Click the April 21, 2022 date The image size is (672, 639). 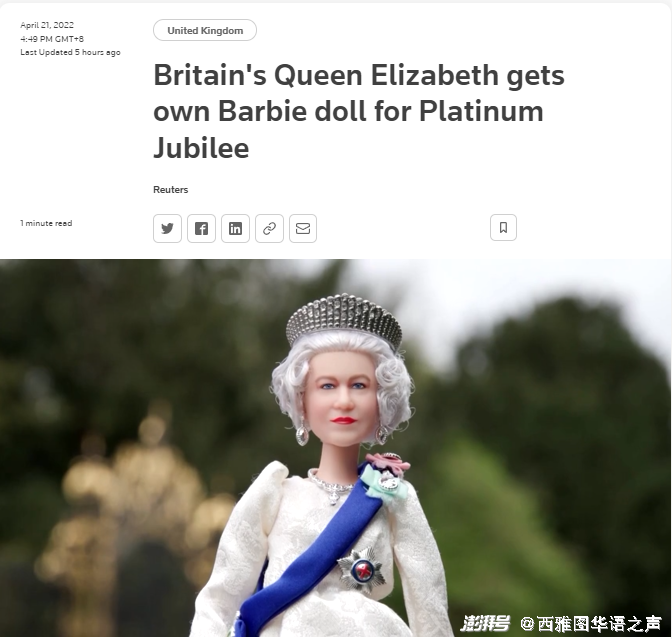[47, 25]
